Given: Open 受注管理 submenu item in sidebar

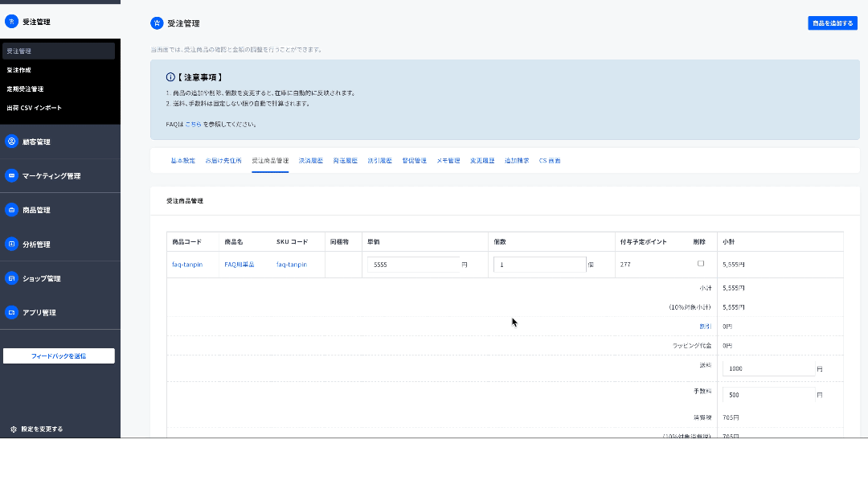Looking at the screenshot, I should click(59, 51).
